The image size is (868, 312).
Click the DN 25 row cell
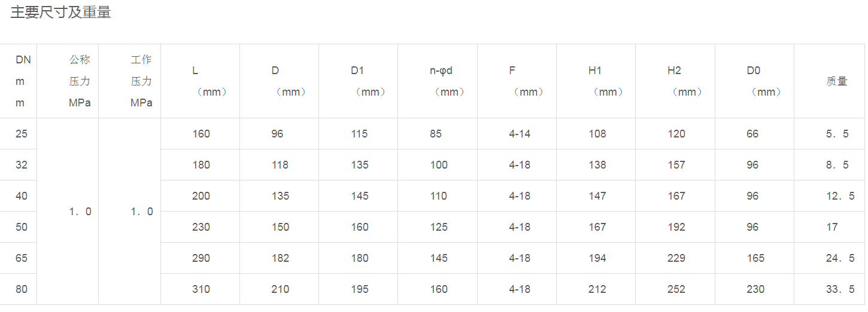[x=22, y=134]
